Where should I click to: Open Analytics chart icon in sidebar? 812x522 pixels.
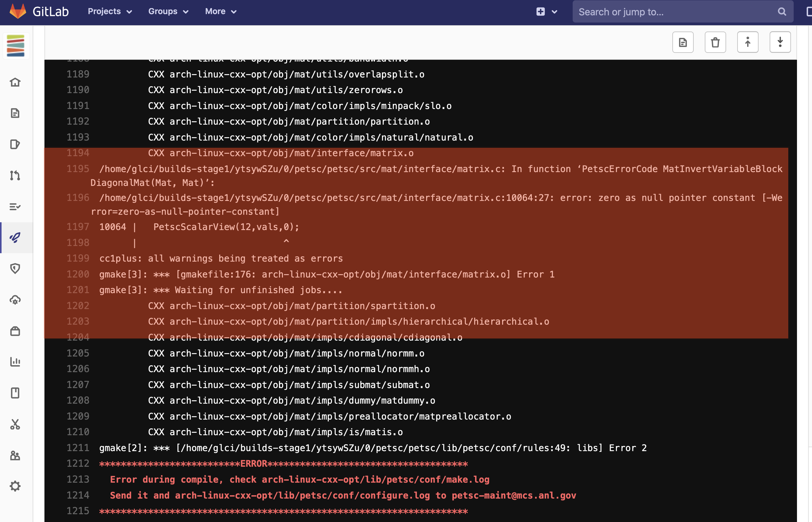click(15, 362)
